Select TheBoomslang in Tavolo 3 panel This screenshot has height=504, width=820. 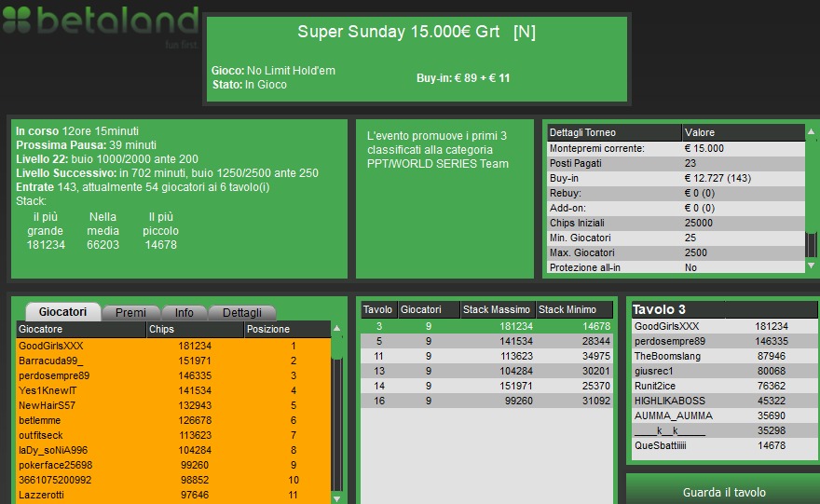pos(721,356)
